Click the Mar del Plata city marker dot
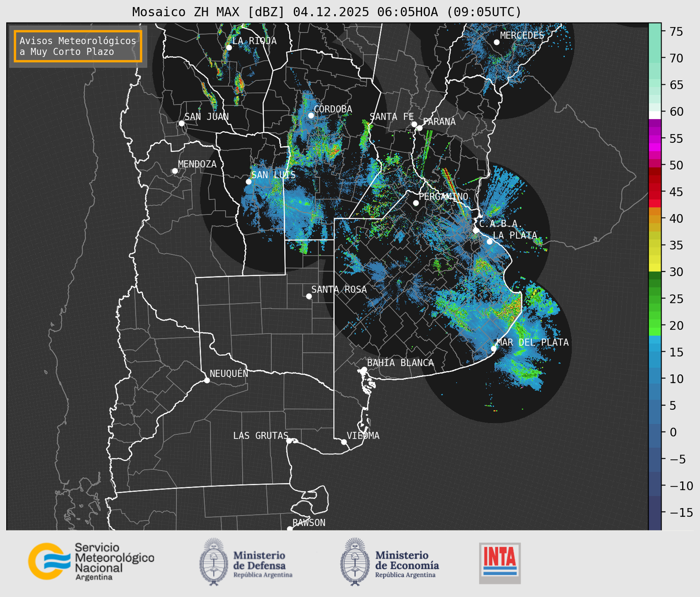 coord(494,348)
